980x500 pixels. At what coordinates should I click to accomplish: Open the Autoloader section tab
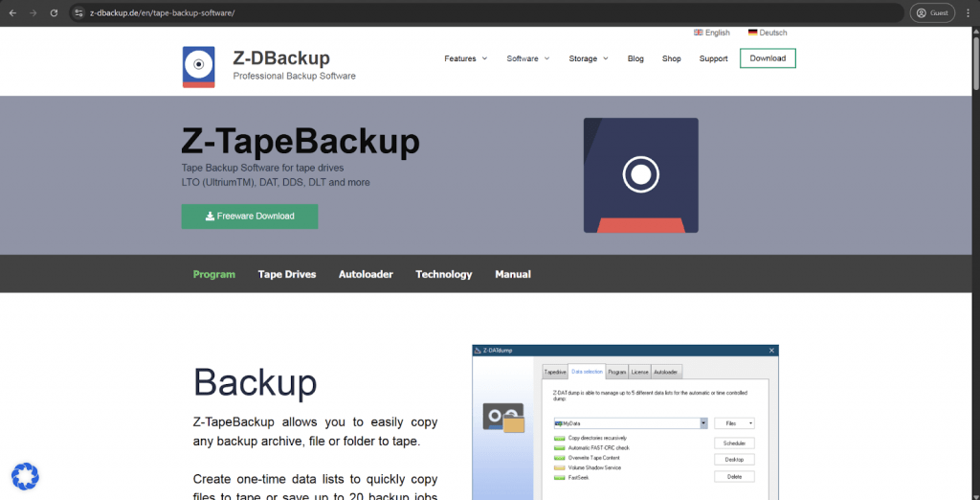366,274
